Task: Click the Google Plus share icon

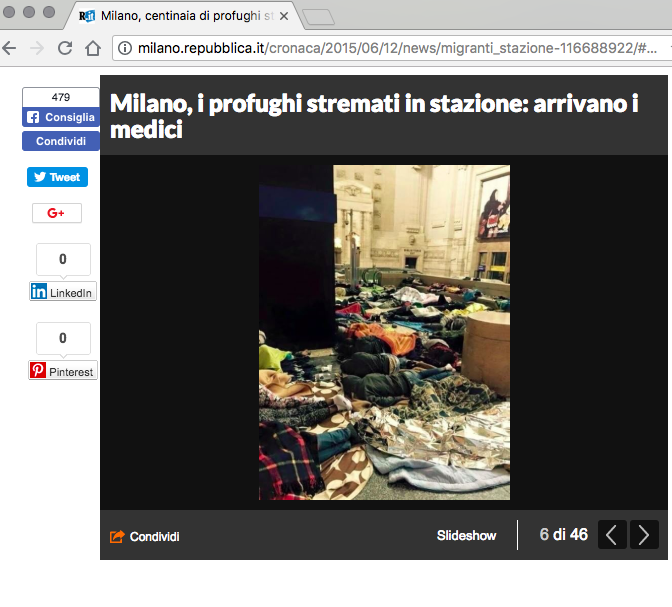Action: (x=56, y=213)
